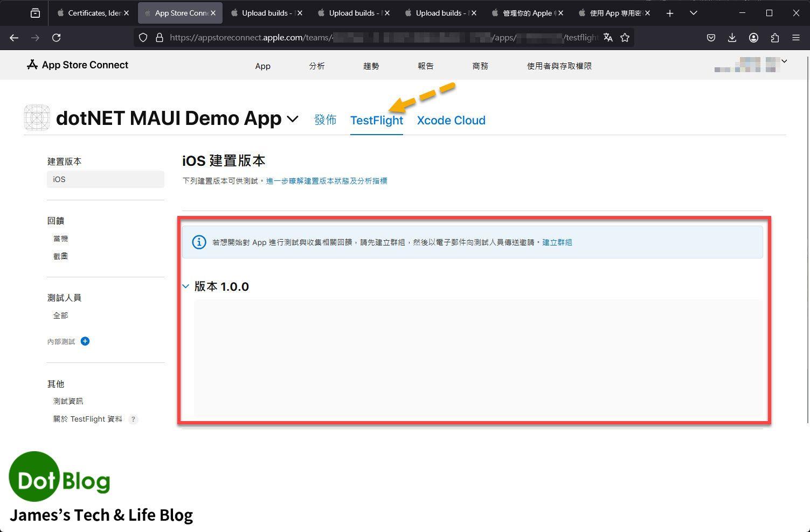The height and width of the screenshot is (532, 810).
Task: Click the question mark help icon beside 關於 TestFlight 資料
Action: point(133,419)
